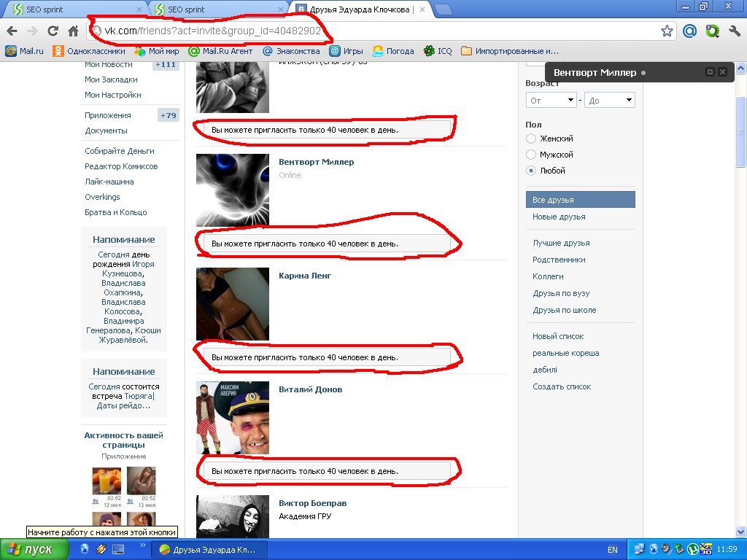The image size is (747, 560).
Task: Select the Мужской gender radio button
Action: pos(531,155)
